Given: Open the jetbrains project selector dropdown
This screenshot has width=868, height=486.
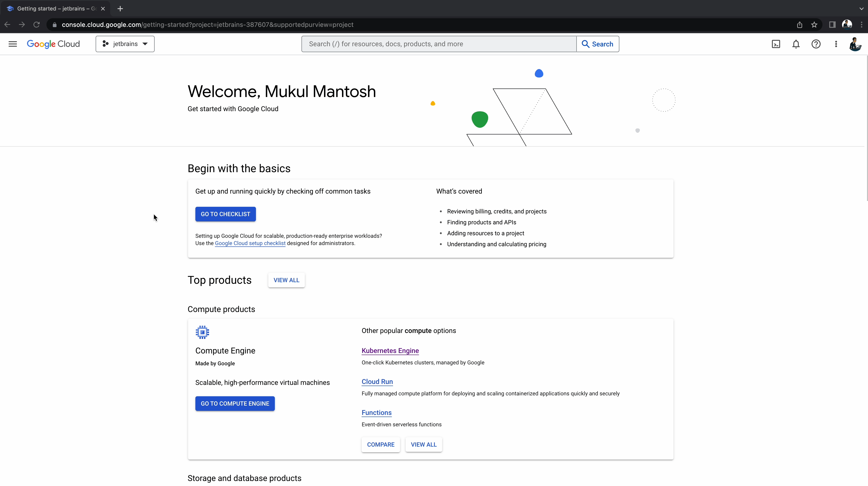Looking at the screenshot, I should click(x=125, y=44).
